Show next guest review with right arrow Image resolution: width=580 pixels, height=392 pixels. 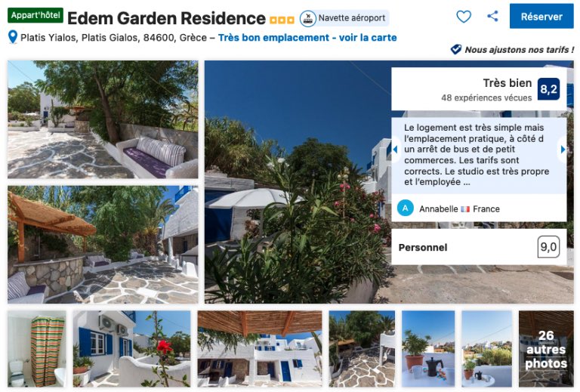coord(563,150)
